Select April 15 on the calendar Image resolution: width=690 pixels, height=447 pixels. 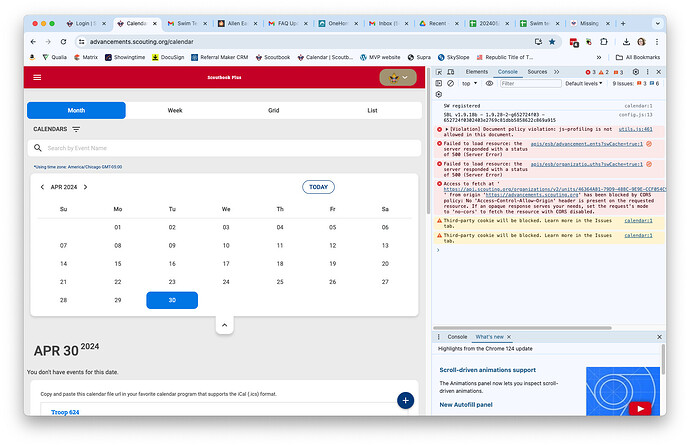tap(117, 264)
